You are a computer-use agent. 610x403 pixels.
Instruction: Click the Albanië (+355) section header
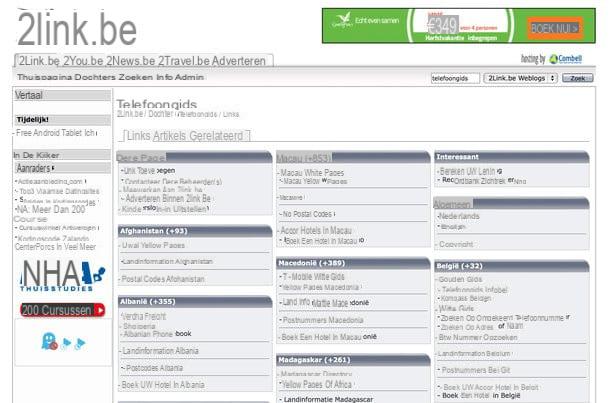[x=195, y=301]
